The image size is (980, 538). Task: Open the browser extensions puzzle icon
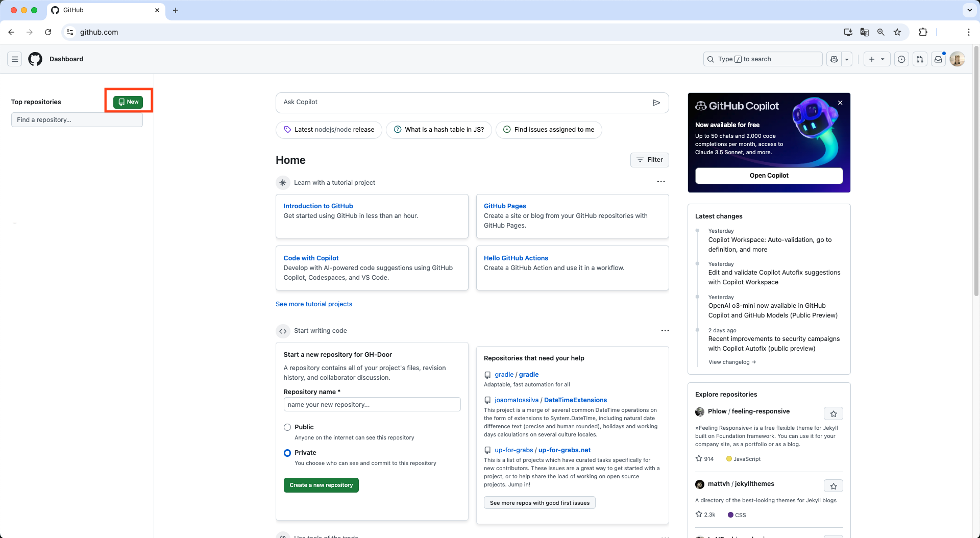923,32
